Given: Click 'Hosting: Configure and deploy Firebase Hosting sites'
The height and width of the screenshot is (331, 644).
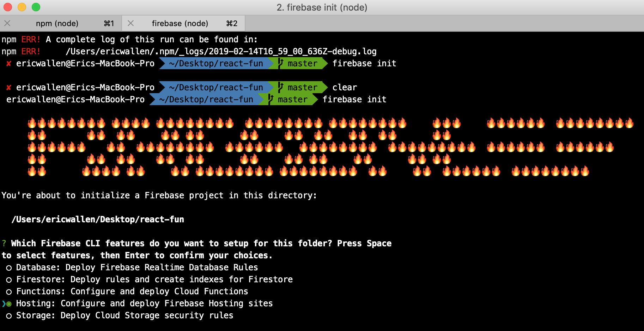Looking at the screenshot, I should coord(144,303).
